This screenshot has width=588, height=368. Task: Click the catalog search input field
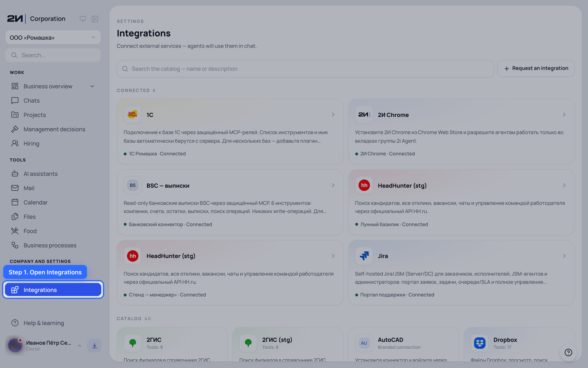(x=305, y=69)
